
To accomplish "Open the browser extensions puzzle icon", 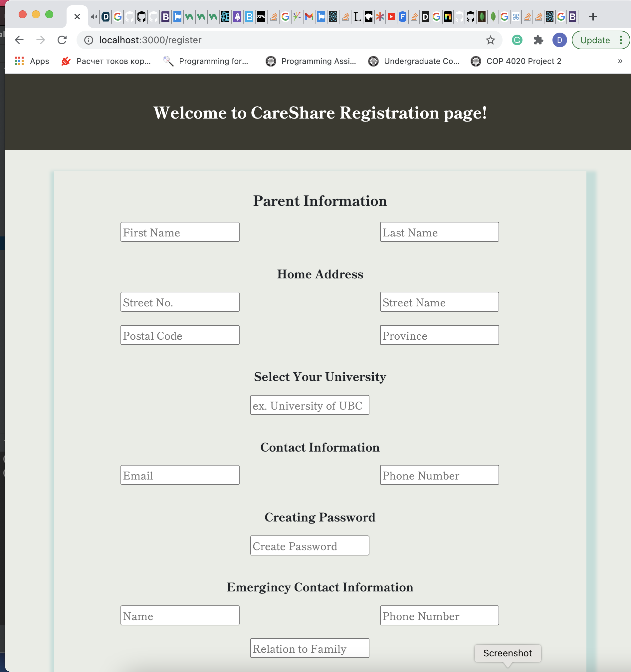I will (539, 40).
